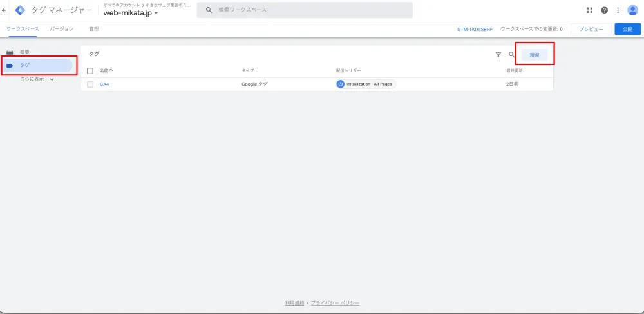Sort by the 名前 column header
This screenshot has width=644, height=314.
click(106, 71)
